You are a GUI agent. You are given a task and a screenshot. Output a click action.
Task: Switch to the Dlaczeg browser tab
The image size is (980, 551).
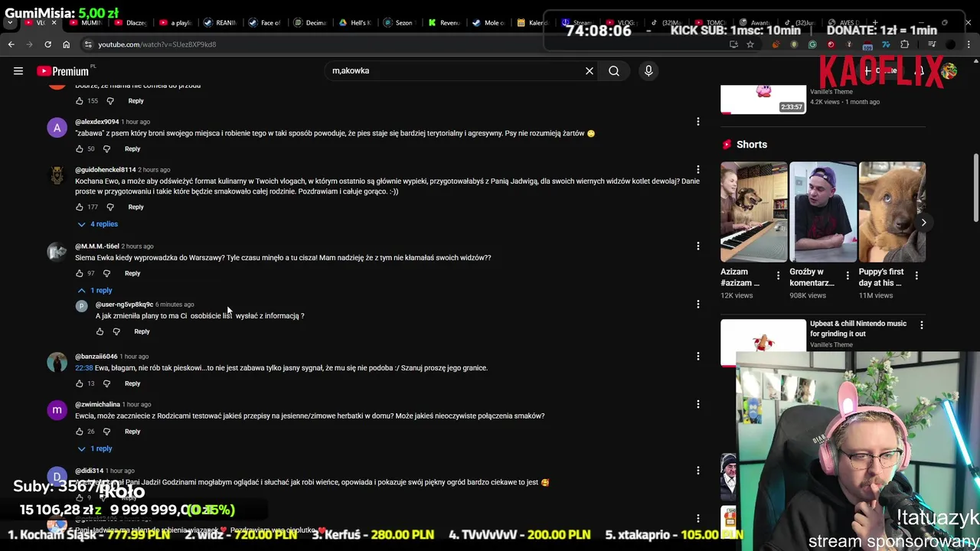(x=129, y=23)
